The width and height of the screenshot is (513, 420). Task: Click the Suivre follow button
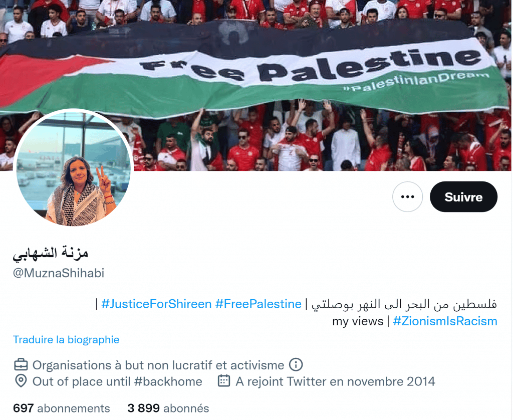point(463,197)
